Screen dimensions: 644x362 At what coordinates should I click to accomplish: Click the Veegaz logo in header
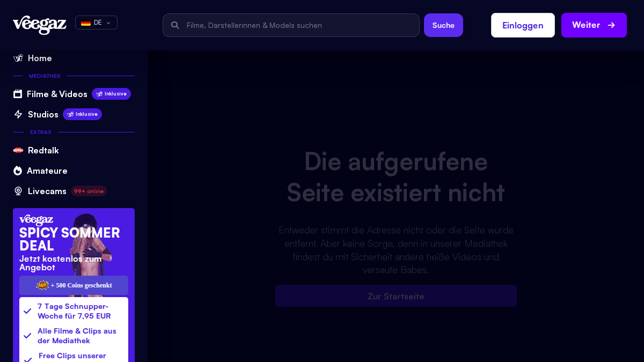coord(40,25)
